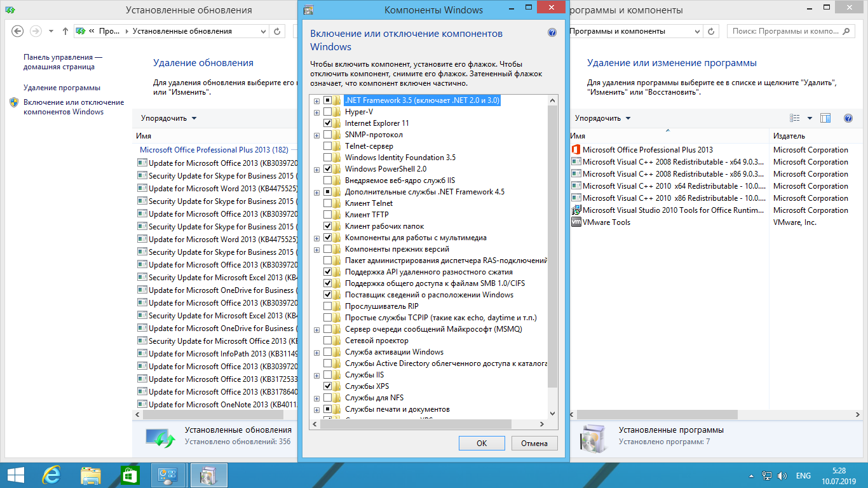Select Update for Microsoft InfoPath 2013 row
Screen dimensions: 868x488
(x=217, y=353)
